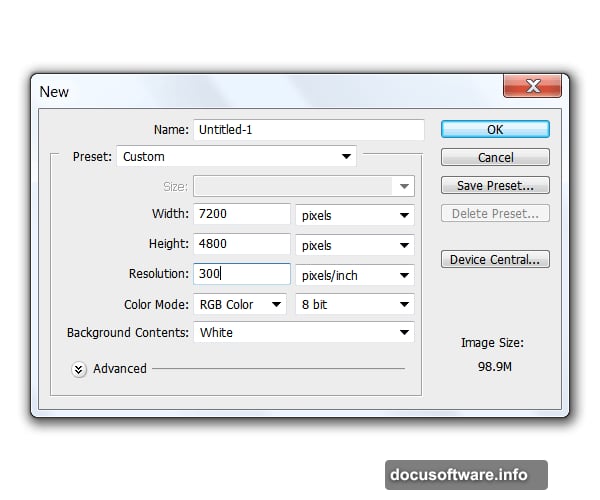Screen dimensions: 600x500
Task: Click the Height field showing 4800
Action: (241, 244)
